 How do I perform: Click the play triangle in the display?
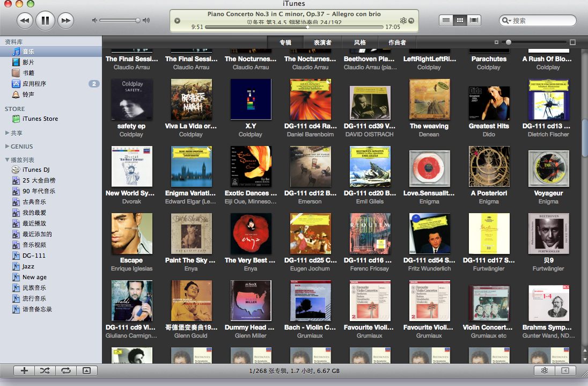[178, 20]
